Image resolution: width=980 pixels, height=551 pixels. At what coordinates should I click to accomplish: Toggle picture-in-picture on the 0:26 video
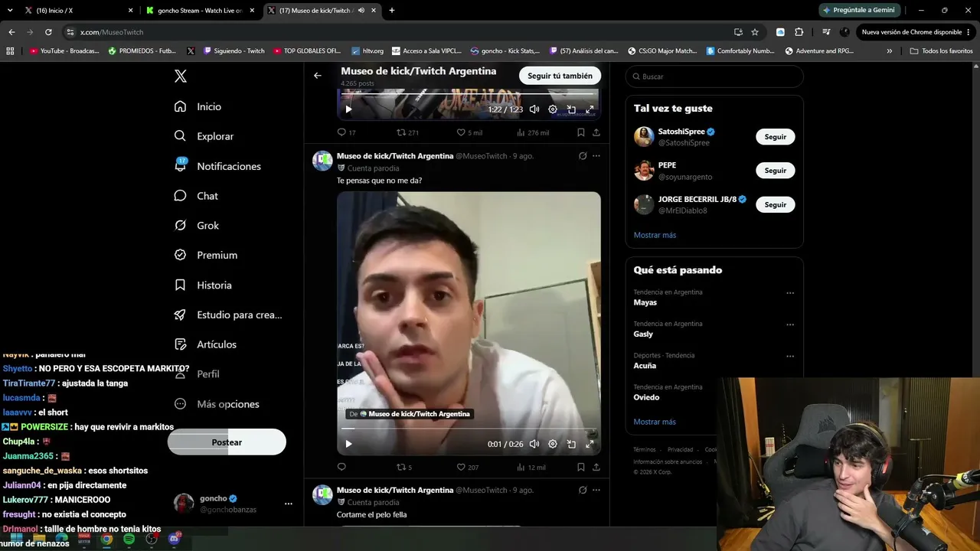point(571,444)
